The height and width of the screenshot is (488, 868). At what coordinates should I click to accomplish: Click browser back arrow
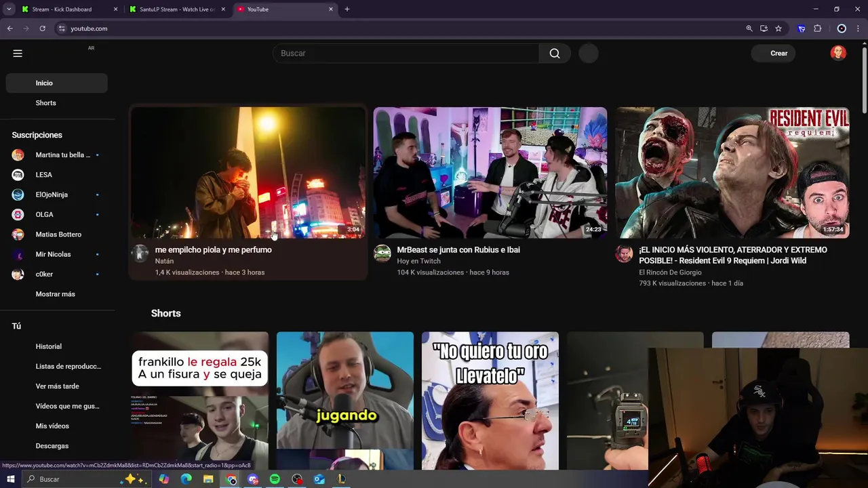coord(10,28)
